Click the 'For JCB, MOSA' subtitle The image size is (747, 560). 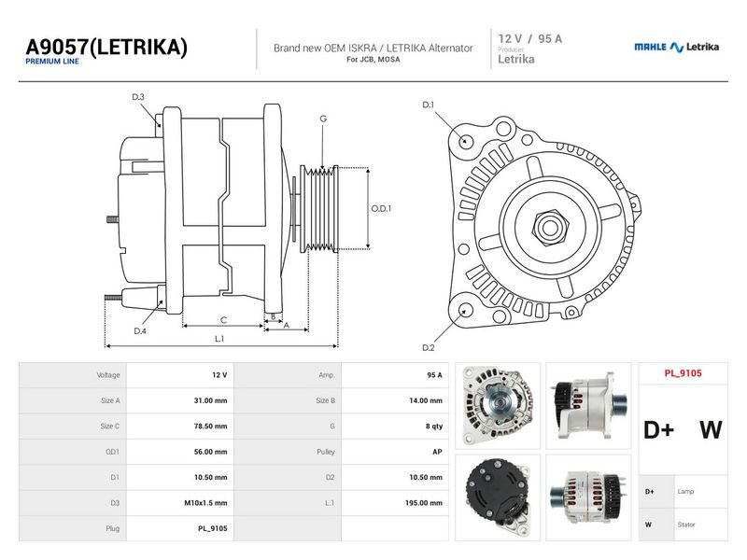point(373,60)
